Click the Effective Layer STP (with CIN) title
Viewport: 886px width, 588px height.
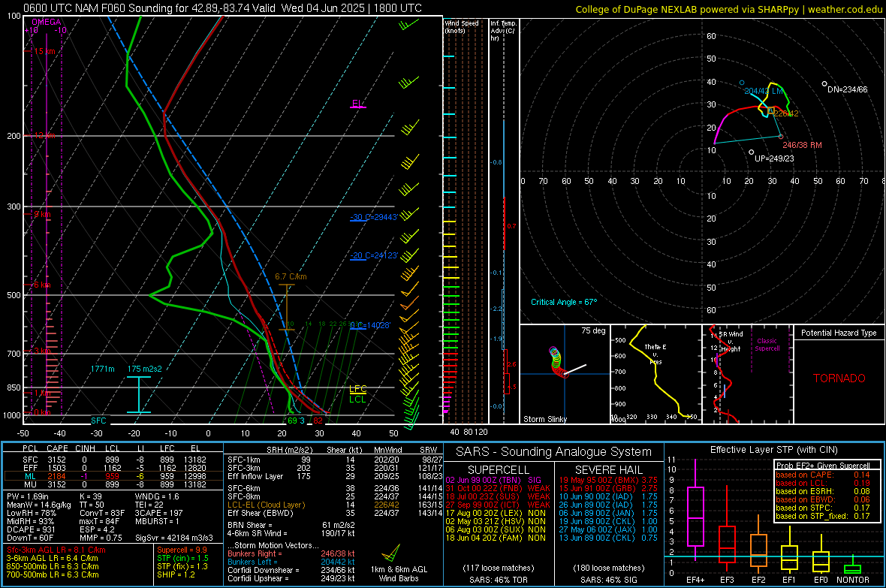click(773, 450)
